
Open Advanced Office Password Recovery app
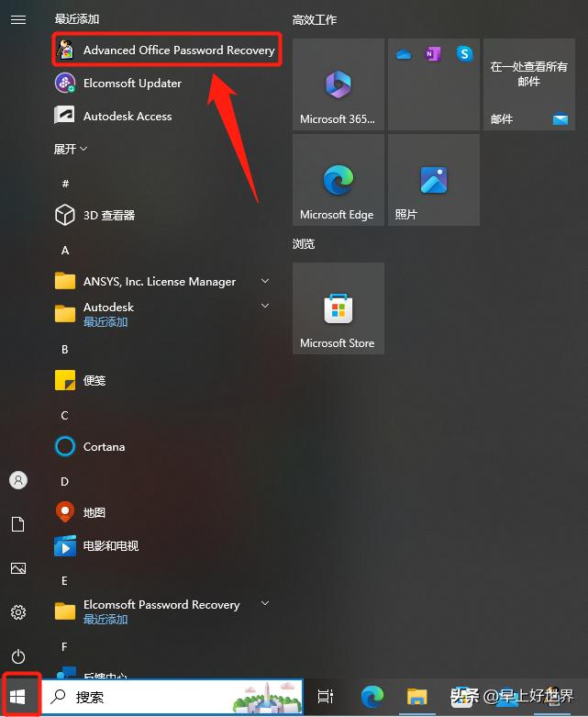click(166, 50)
